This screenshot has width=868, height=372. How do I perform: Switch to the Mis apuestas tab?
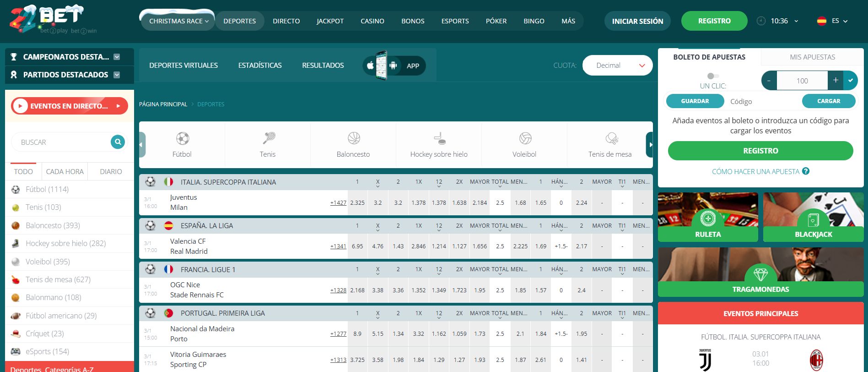click(x=812, y=57)
